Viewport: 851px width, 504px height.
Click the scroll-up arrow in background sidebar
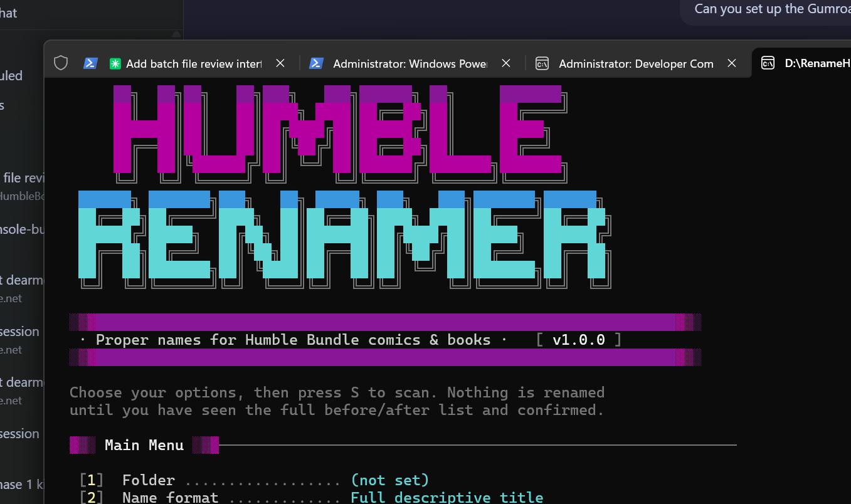click(x=176, y=34)
